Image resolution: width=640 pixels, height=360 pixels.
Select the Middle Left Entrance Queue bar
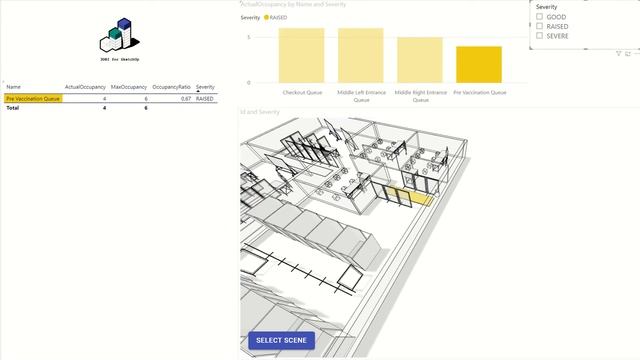(361, 56)
